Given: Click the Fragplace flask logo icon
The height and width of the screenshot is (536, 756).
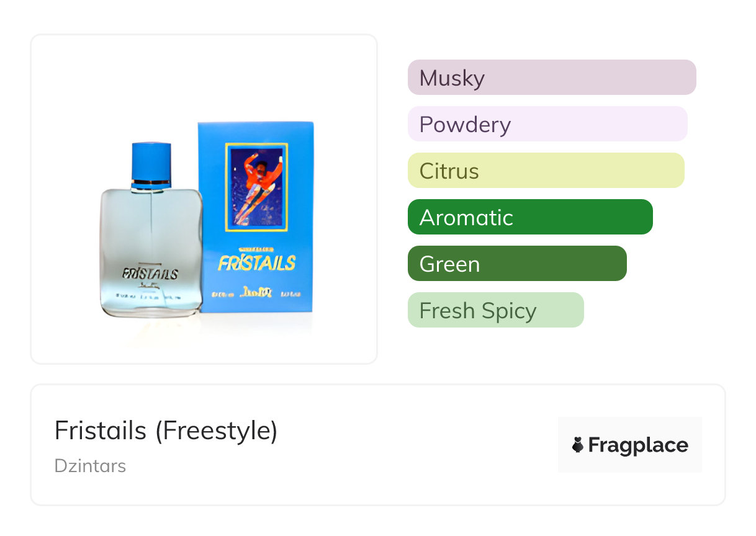Looking at the screenshot, I should point(578,445).
